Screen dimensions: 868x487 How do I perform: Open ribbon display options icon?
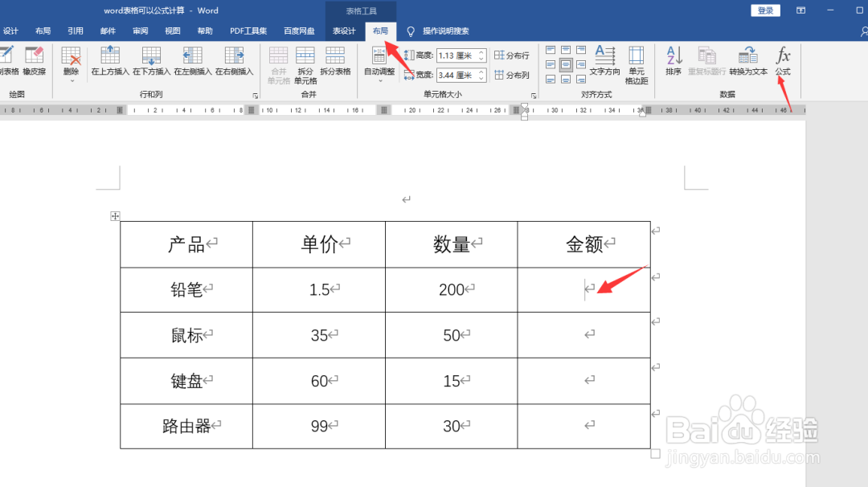[800, 10]
